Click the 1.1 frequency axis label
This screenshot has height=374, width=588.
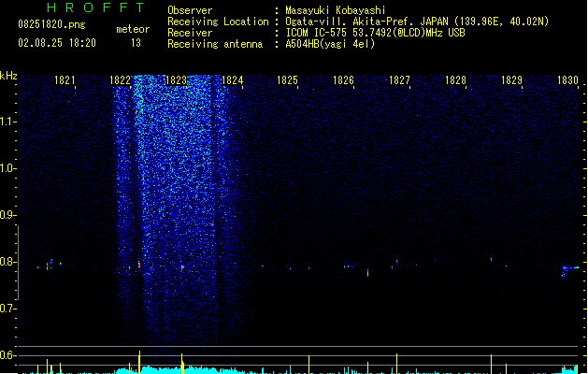click(x=7, y=122)
